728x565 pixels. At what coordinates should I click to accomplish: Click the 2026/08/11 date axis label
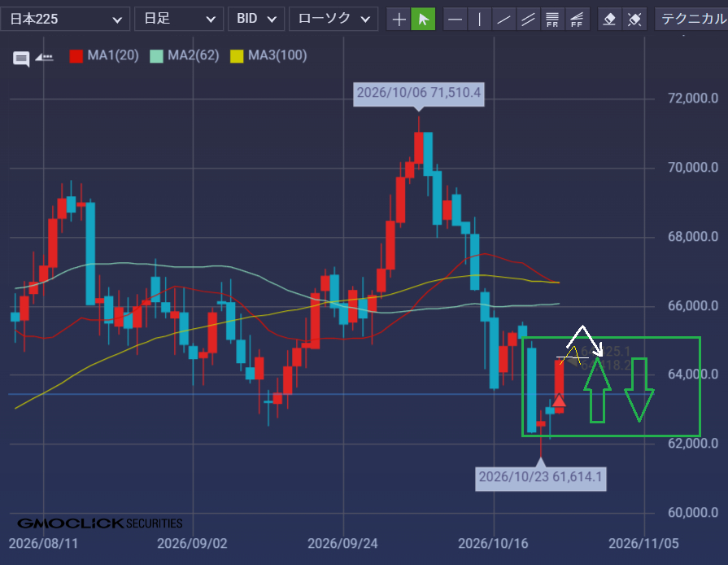click(x=44, y=544)
